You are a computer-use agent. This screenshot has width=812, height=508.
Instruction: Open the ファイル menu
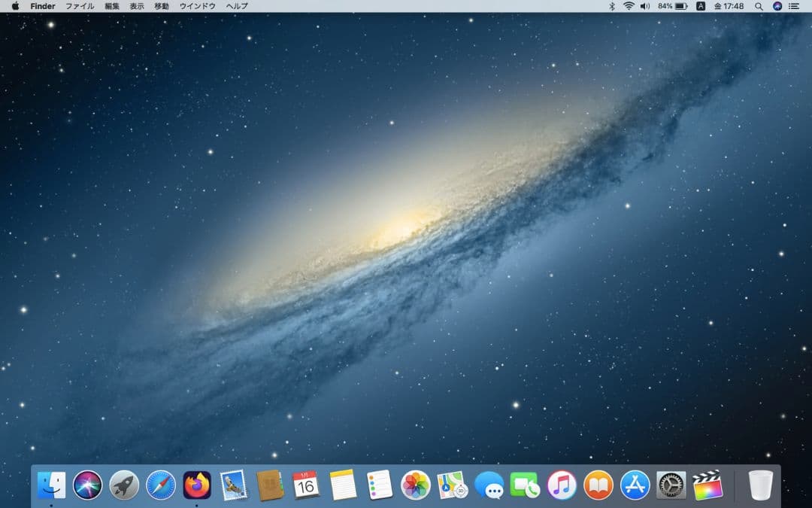point(79,6)
